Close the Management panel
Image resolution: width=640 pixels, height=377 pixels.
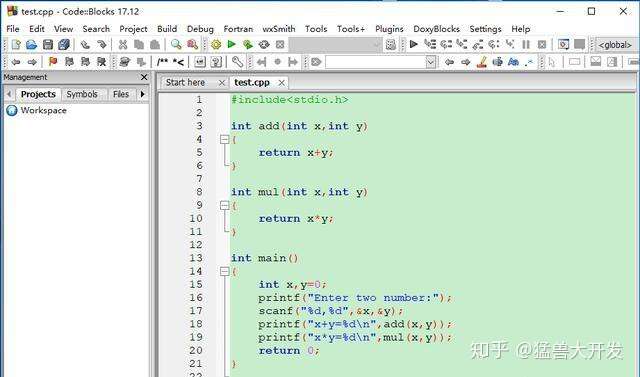[x=144, y=77]
